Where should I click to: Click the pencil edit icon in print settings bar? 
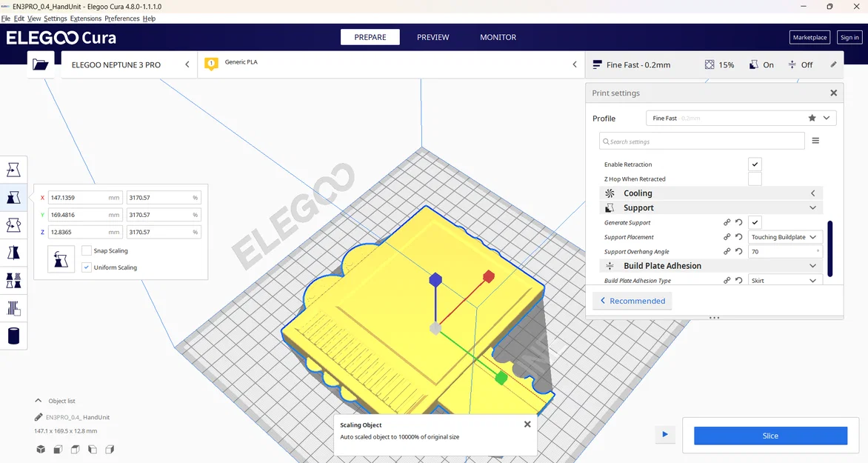834,64
